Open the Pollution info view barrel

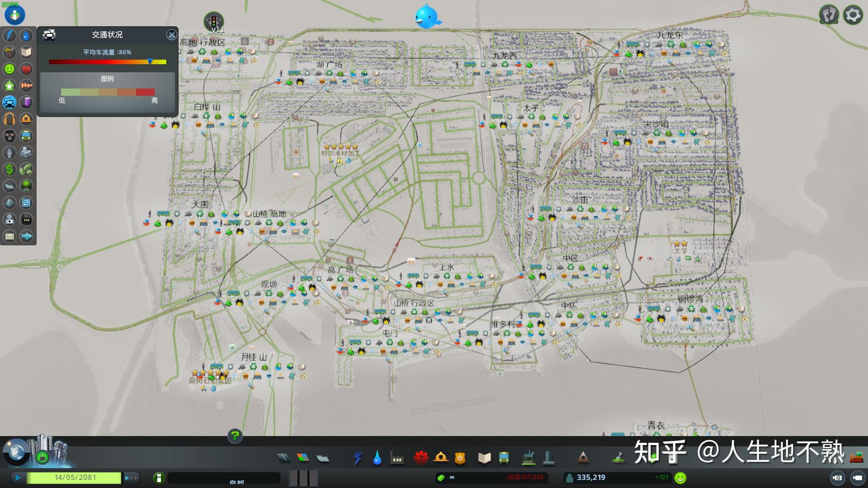point(26,102)
